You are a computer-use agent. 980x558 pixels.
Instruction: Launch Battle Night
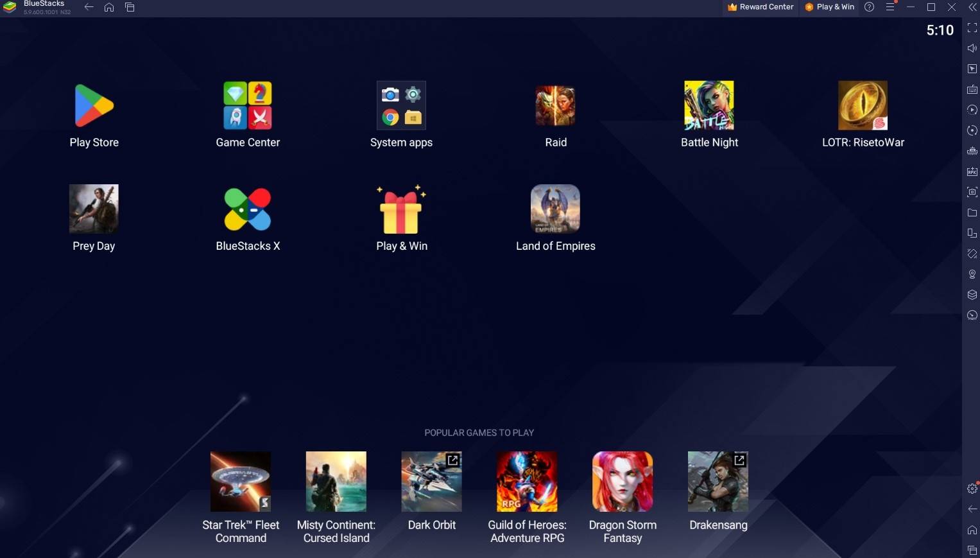709,106
